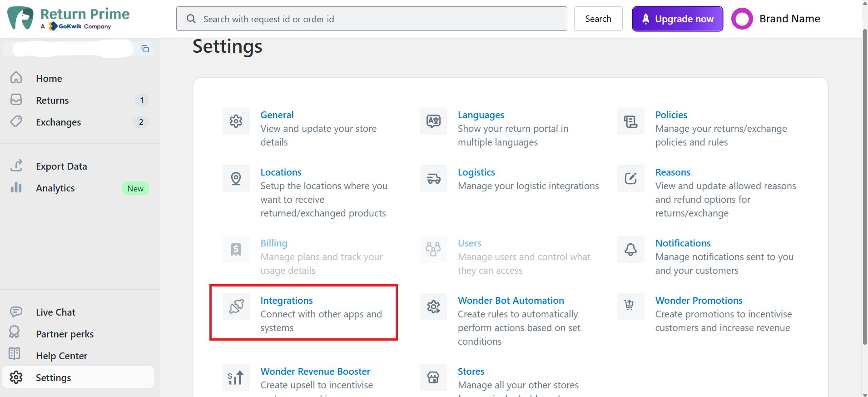This screenshot has width=868, height=397.
Task: Click the Return Prime logo
Action: [x=69, y=18]
